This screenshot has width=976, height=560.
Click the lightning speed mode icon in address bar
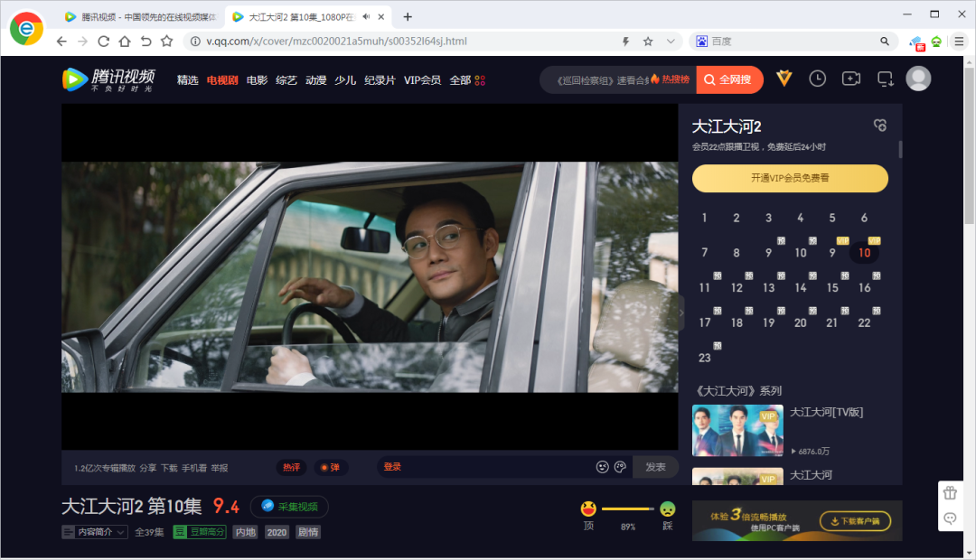click(625, 41)
